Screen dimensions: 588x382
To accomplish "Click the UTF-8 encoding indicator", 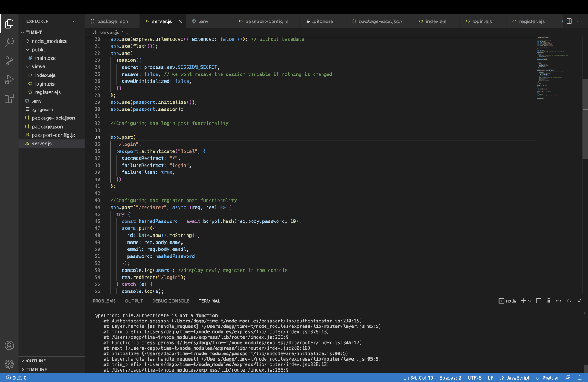I will click(473, 378).
